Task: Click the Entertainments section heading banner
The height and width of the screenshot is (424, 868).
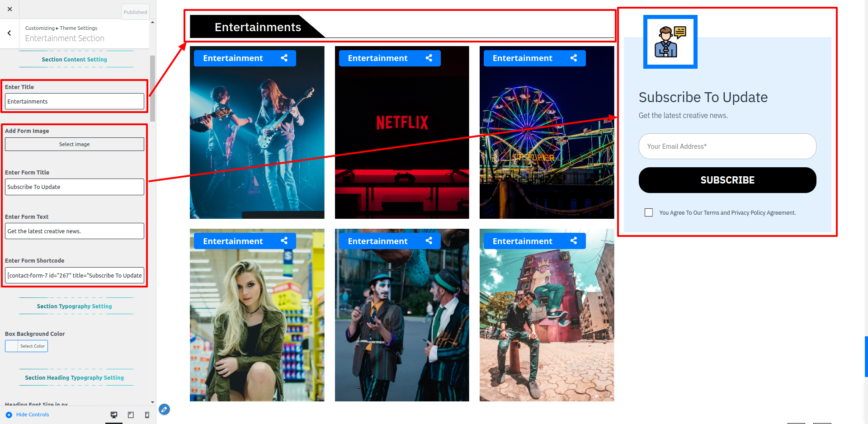Action: pos(258,27)
